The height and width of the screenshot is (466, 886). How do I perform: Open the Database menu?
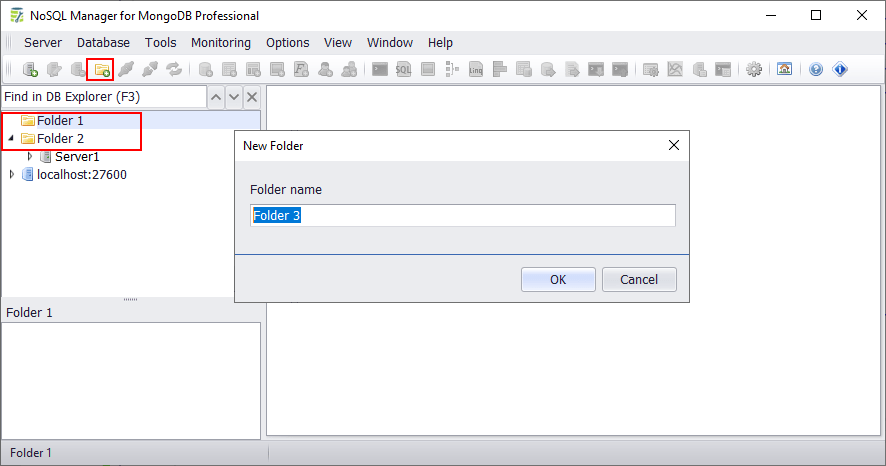coord(103,43)
